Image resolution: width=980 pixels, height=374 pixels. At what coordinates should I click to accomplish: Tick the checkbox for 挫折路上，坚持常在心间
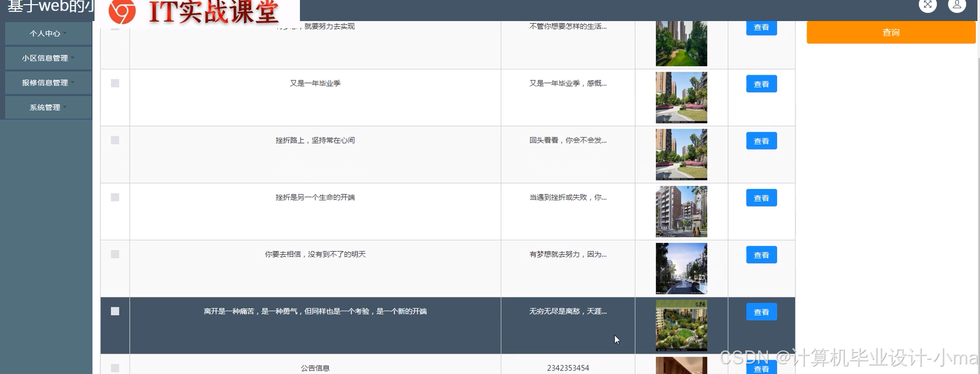coord(115,140)
